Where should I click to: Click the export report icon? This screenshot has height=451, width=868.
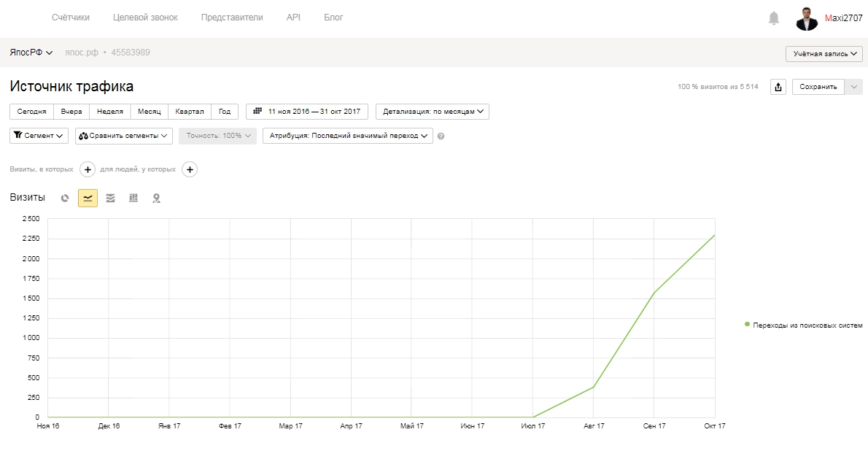point(778,87)
